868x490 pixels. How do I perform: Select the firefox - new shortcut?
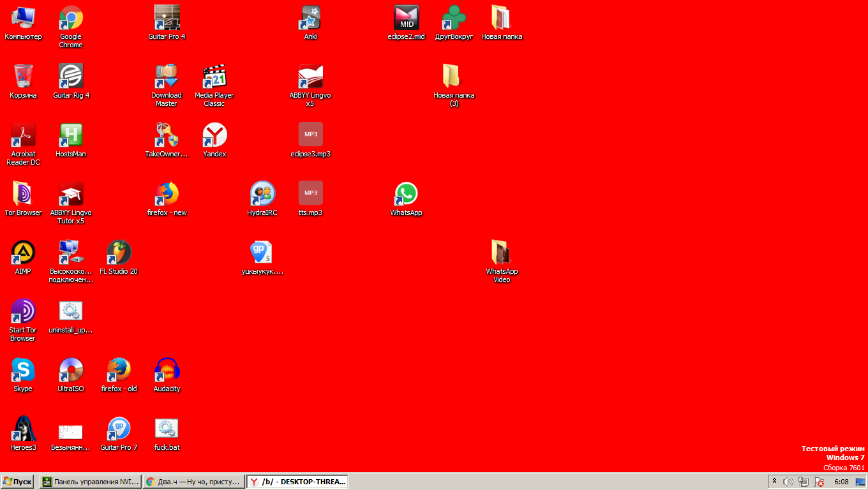[167, 194]
